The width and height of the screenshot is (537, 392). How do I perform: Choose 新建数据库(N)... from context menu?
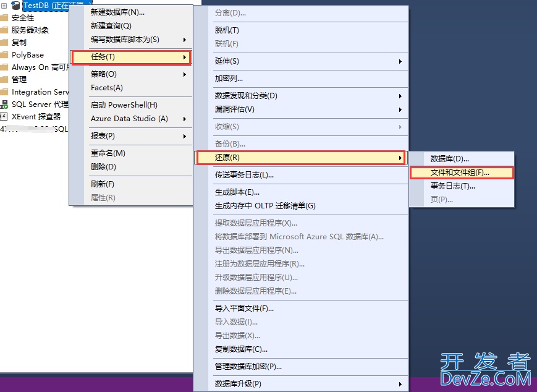coord(131,12)
